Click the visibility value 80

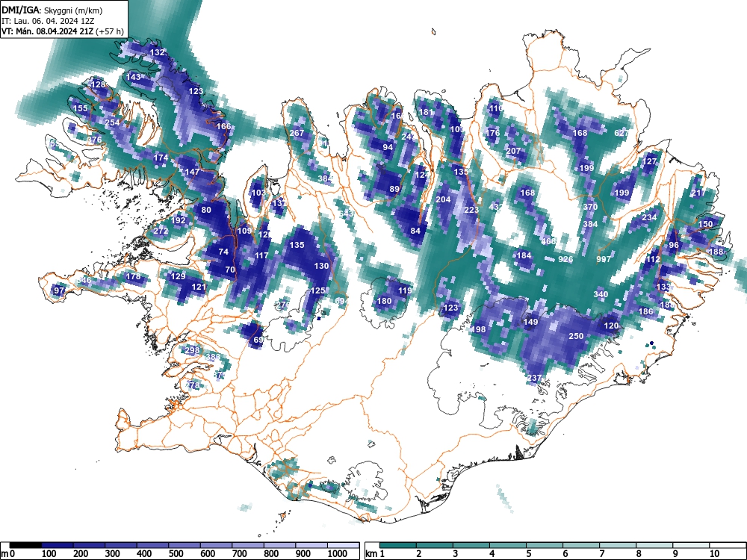(206, 210)
